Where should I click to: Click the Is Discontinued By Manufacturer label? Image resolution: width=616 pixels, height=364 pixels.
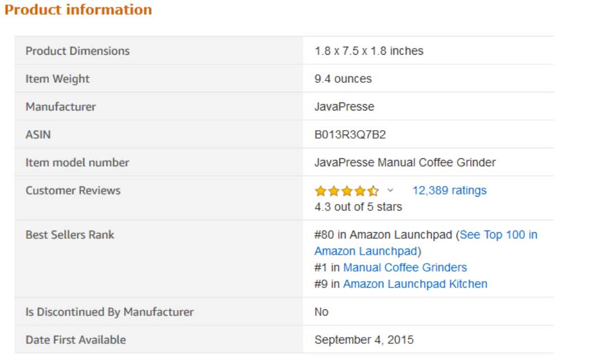pyautogui.click(x=109, y=312)
